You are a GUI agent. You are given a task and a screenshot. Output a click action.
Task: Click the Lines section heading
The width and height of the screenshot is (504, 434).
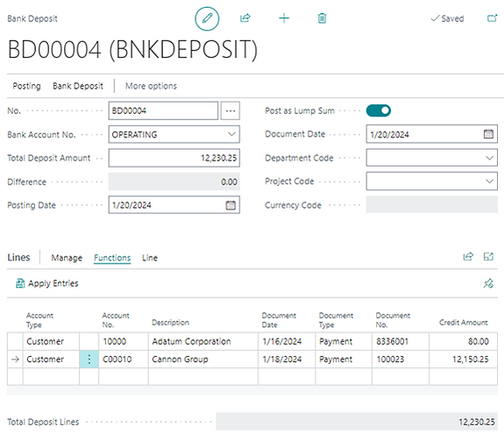point(18,258)
